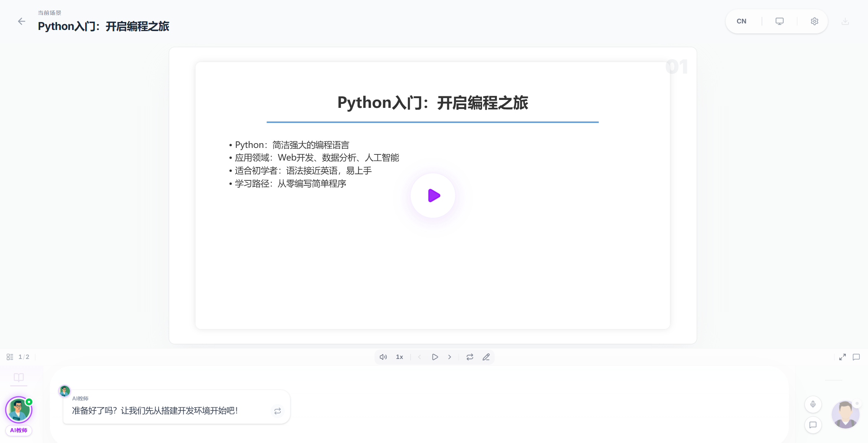Regenerate the AI教师 chat message
Viewport: 868px width, 443px height.
click(277, 411)
